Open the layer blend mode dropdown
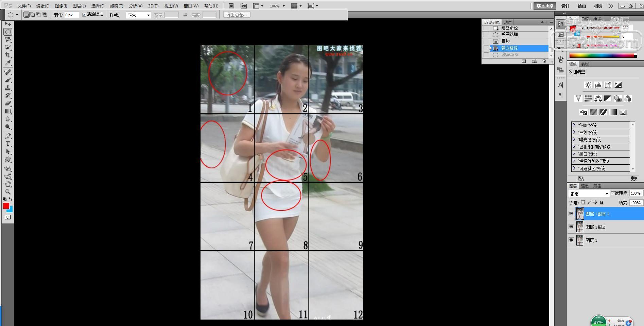Viewport: 644px width, 326px height. (x=589, y=194)
